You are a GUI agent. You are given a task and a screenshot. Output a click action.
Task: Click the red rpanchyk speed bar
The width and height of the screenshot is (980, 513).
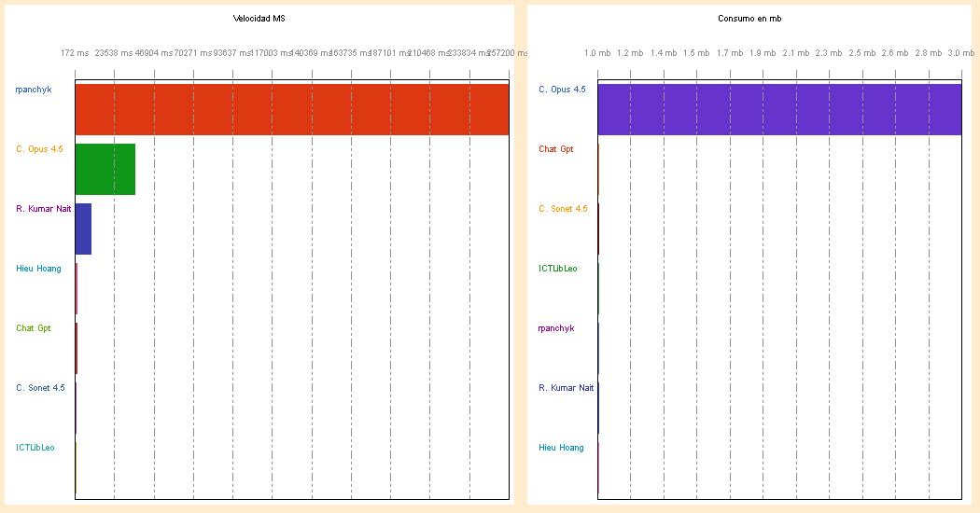[x=291, y=109]
